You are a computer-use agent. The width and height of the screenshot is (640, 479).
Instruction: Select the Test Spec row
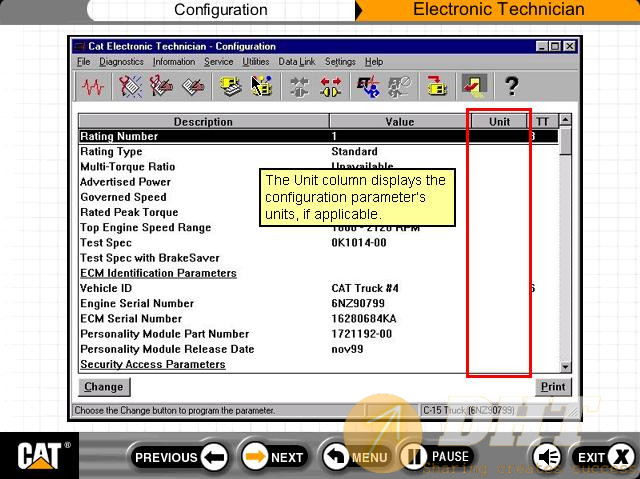coord(318,243)
